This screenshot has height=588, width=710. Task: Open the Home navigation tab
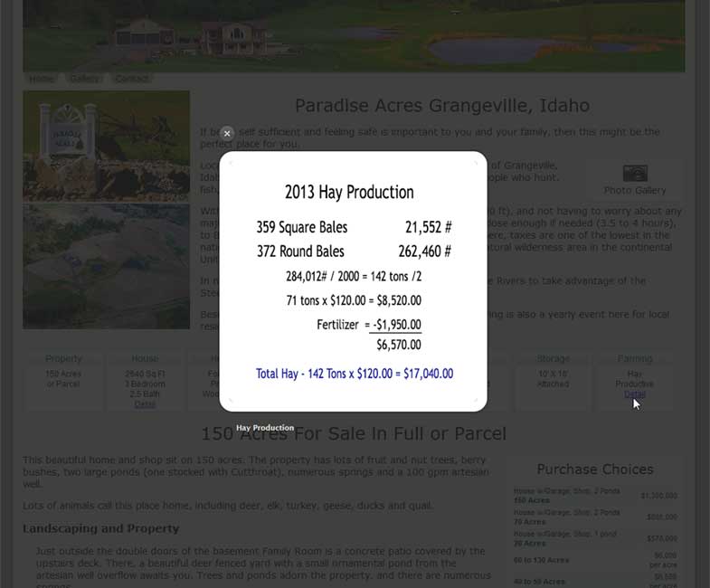pos(42,79)
